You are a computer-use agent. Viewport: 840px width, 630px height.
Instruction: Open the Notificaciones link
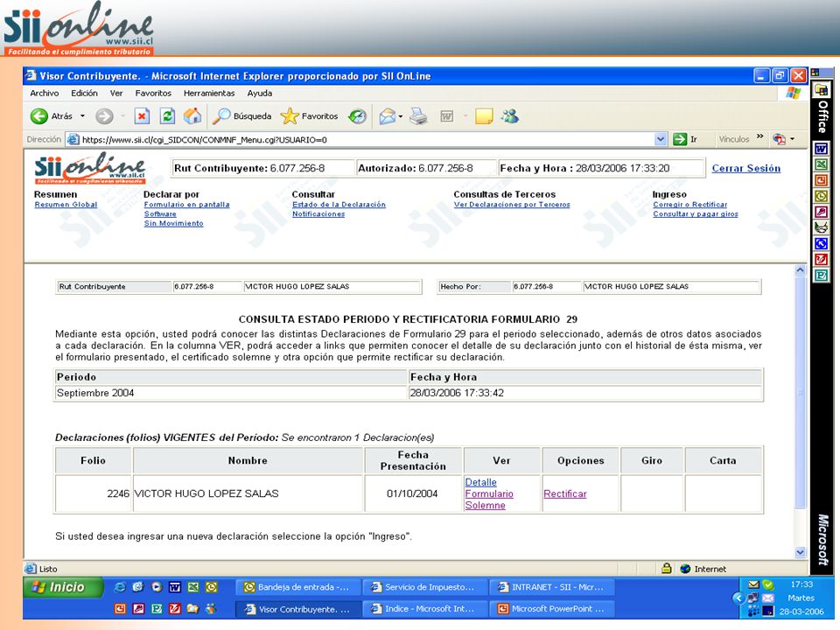[318, 213]
